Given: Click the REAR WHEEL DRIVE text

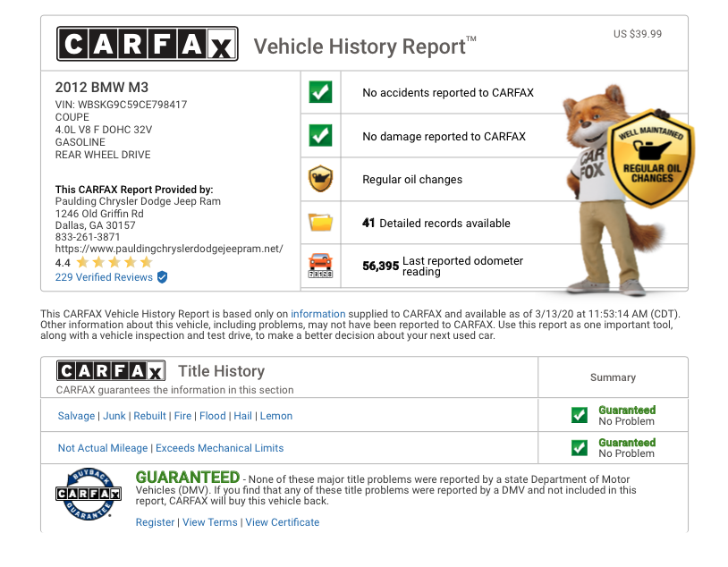Looking at the screenshot, I should tap(103, 155).
